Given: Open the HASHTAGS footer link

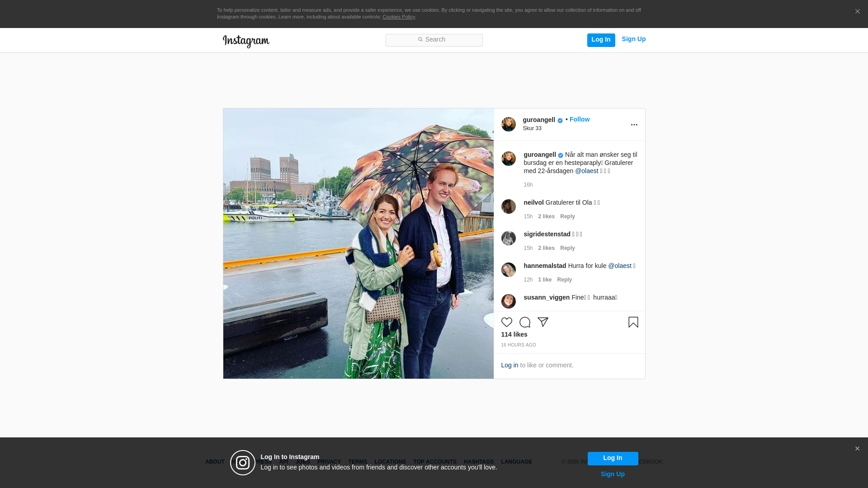Looking at the screenshot, I should pyautogui.click(x=479, y=462).
